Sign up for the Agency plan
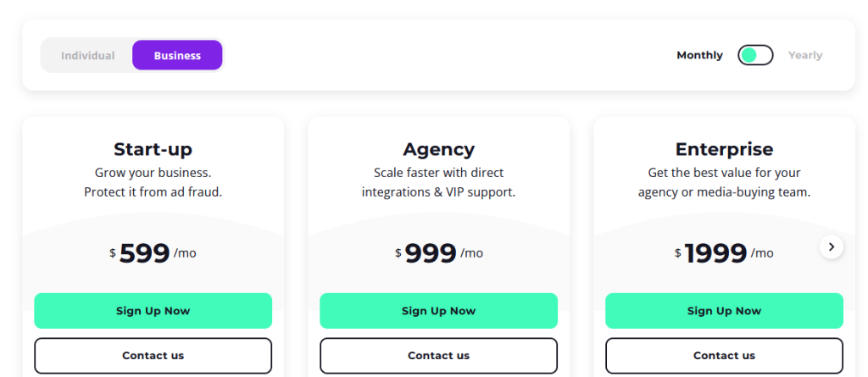The height and width of the screenshot is (377, 868). (438, 311)
